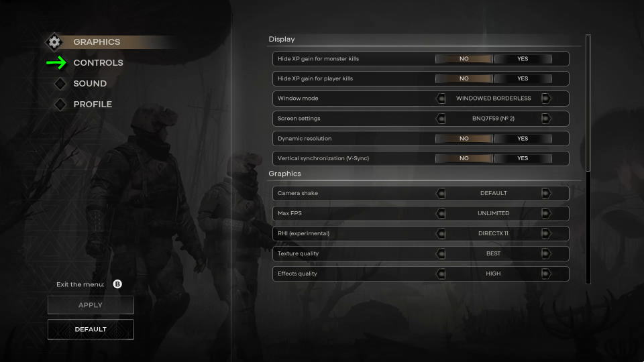Click the left arrow for Texture quality

[441, 253]
